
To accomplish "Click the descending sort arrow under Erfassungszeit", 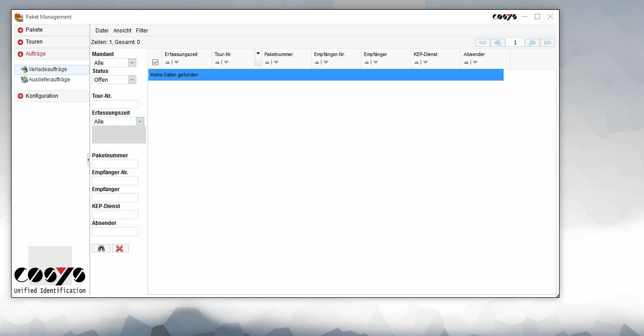I will click(x=176, y=63).
